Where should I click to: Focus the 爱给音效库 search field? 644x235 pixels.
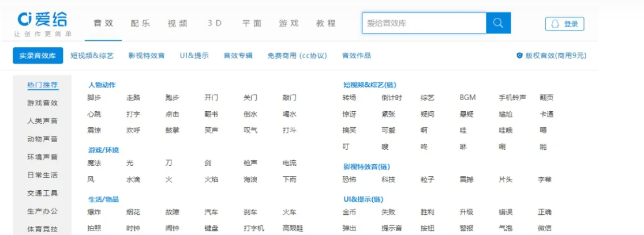click(x=424, y=22)
